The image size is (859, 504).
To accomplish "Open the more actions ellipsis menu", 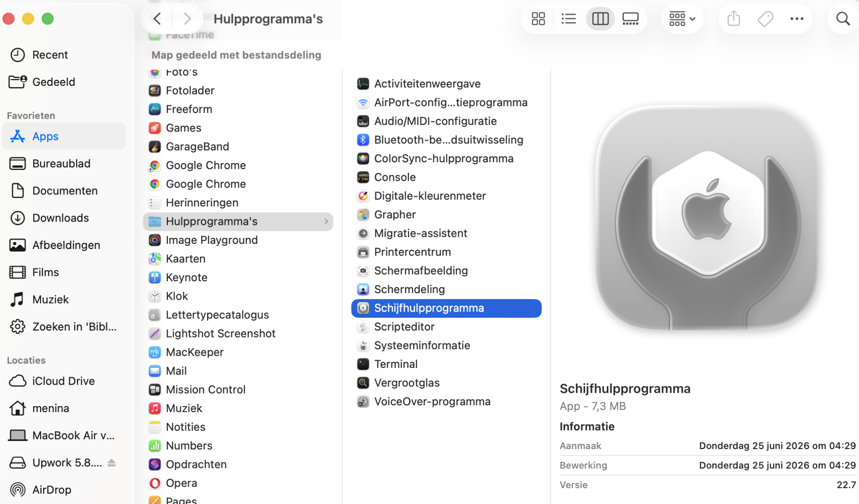I will pos(797,18).
